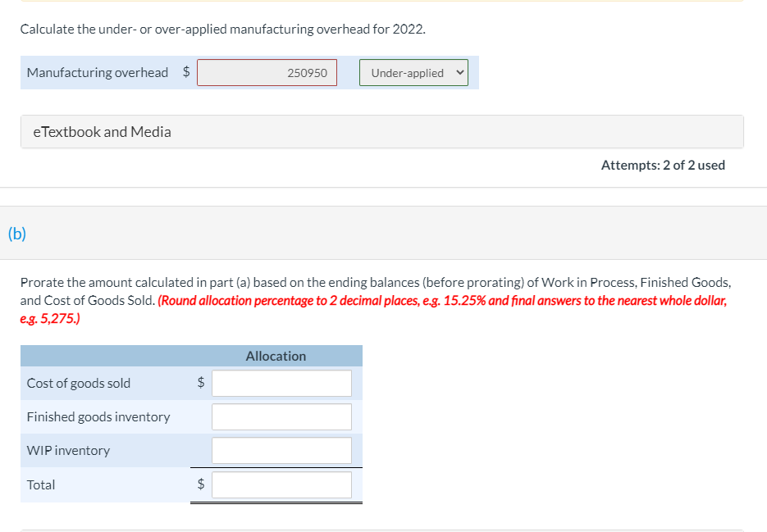Image resolution: width=767 pixels, height=532 pixels.
Task: Click the dollar sign beside Total
Action: (199, 484)
